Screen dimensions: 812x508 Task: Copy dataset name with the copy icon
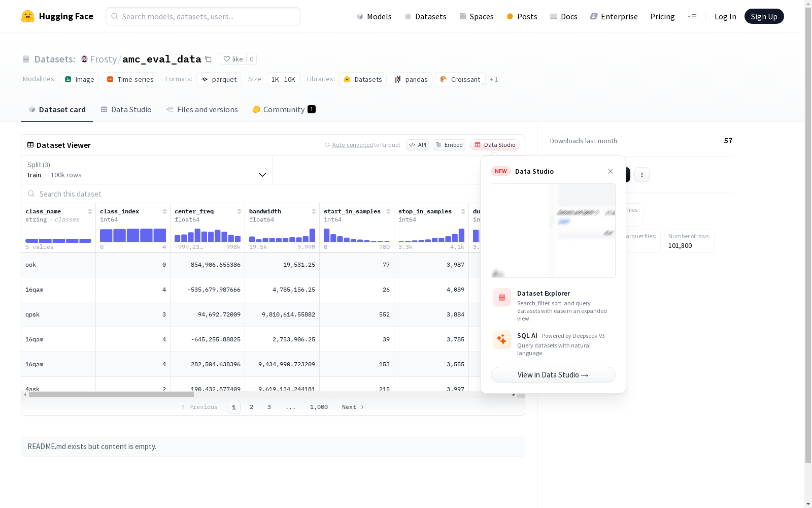point(208,59)
